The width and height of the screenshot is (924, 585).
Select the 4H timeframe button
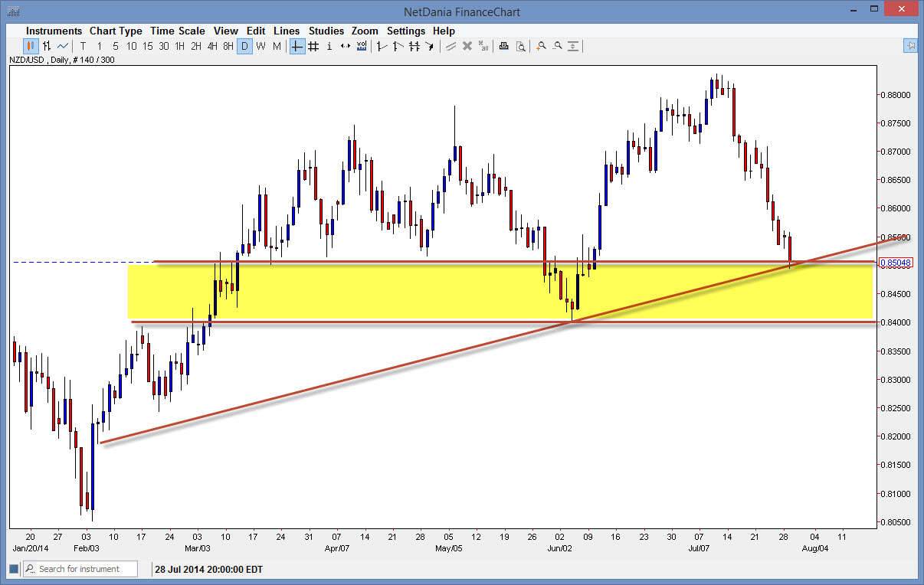click(211, 46)
